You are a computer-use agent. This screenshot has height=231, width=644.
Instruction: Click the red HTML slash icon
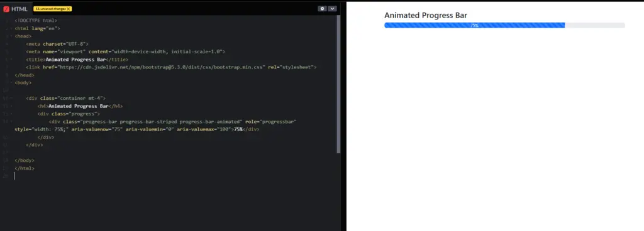6,9
